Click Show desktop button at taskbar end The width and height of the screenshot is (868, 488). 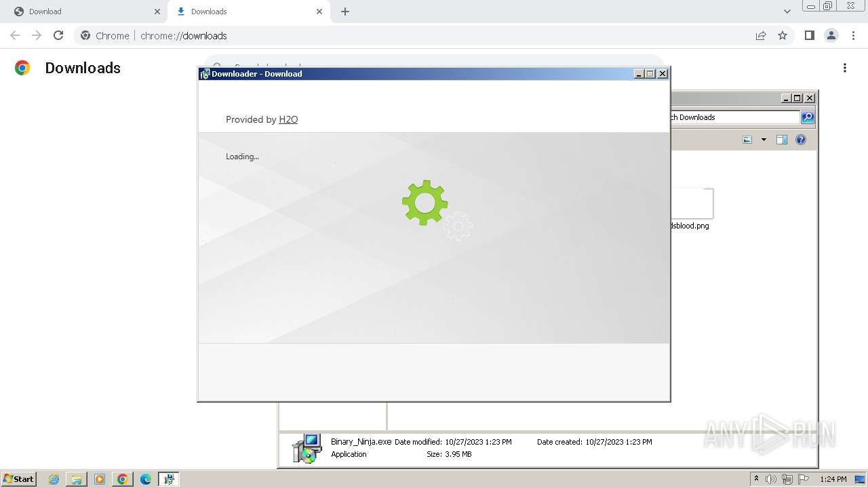point(861,479)
